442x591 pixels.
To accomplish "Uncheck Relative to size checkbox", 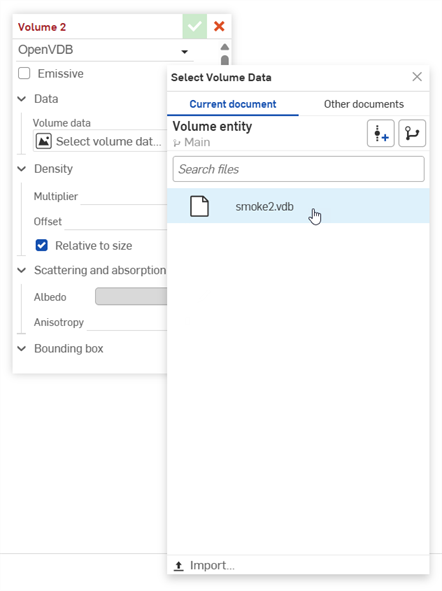I will [41, 245].
